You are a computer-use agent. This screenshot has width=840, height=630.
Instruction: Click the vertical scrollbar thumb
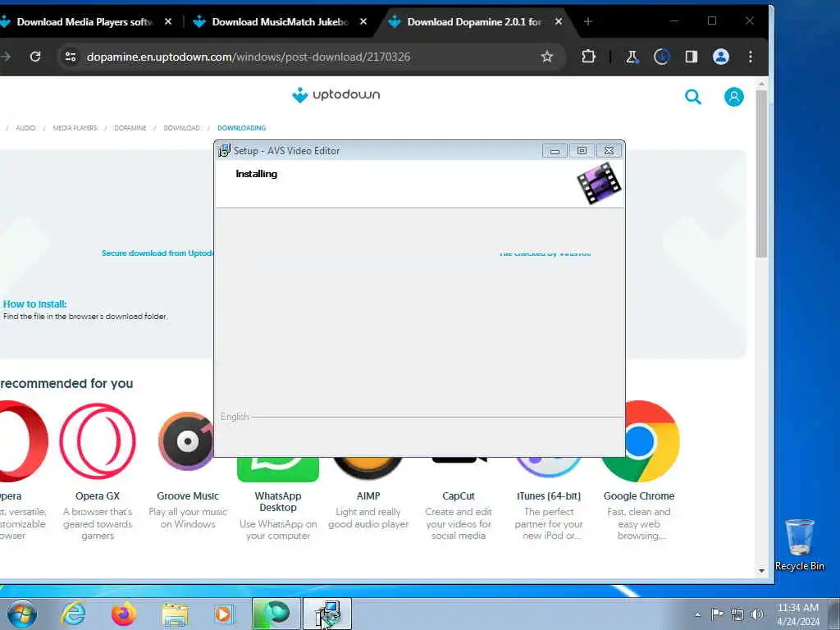[761, 174]
